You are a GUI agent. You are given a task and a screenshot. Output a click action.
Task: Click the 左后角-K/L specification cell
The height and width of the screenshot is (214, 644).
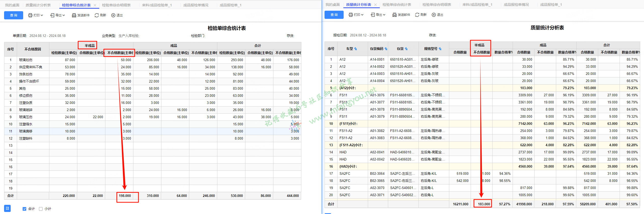[434, 173]
